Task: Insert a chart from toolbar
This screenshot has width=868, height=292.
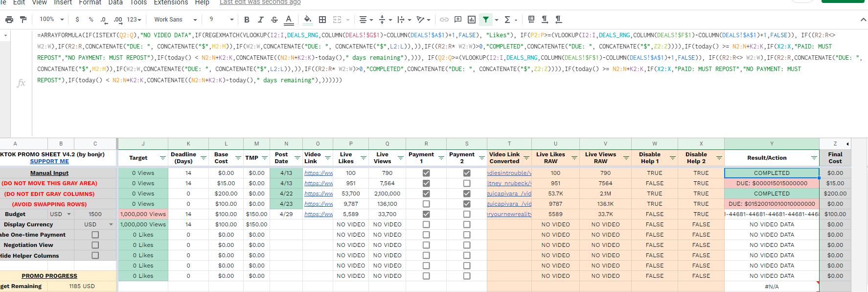Action: (472, 20)
